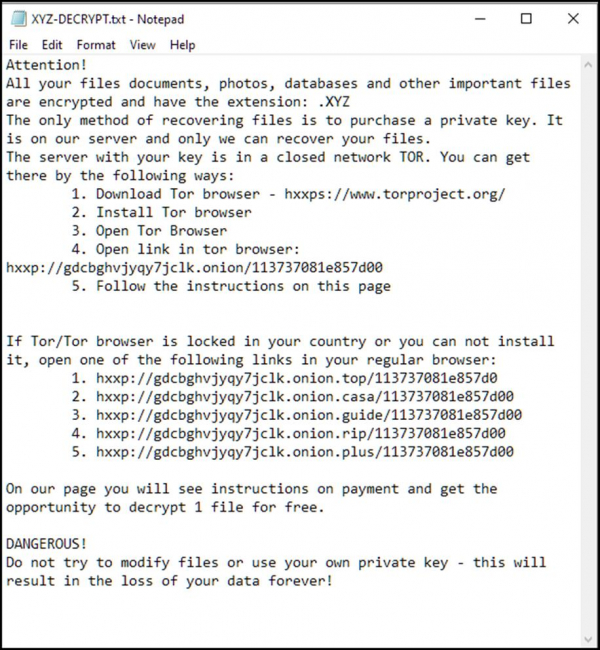This screenshot has height=650, width=600.
Task: Open the File menu
Action: [x=18, y=45]
